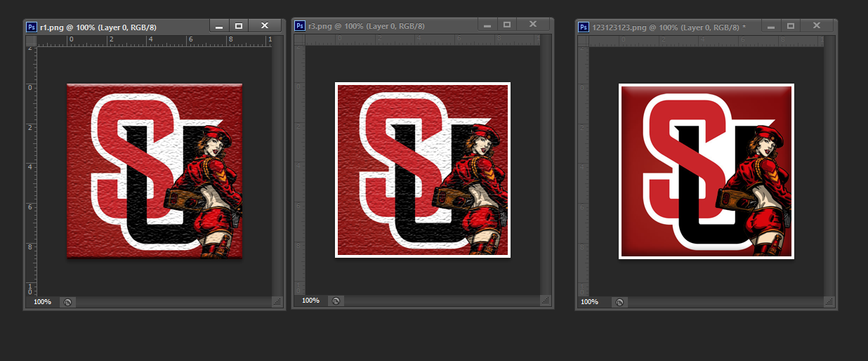Click the white-bordered textured canvas in r3.png

[423, 170]
